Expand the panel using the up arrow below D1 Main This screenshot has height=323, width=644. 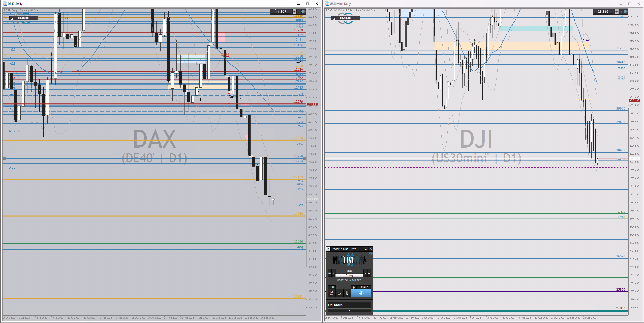(x=349, y=310)
